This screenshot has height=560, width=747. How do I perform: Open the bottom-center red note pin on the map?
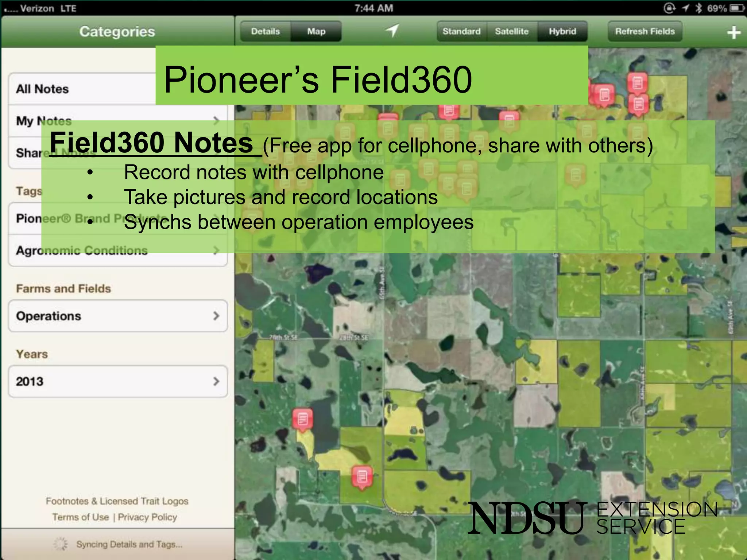[x=362, y=477]
